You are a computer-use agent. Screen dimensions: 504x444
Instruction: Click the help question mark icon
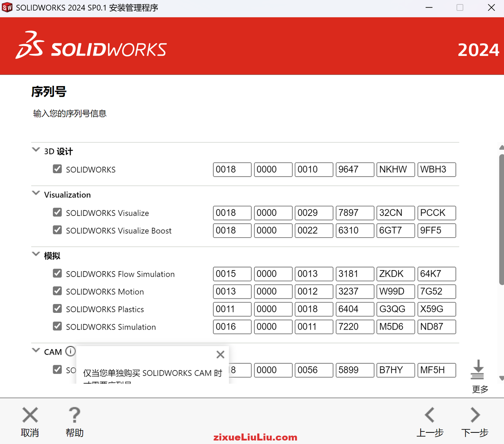pyautogui.click(x=74, y=415)
